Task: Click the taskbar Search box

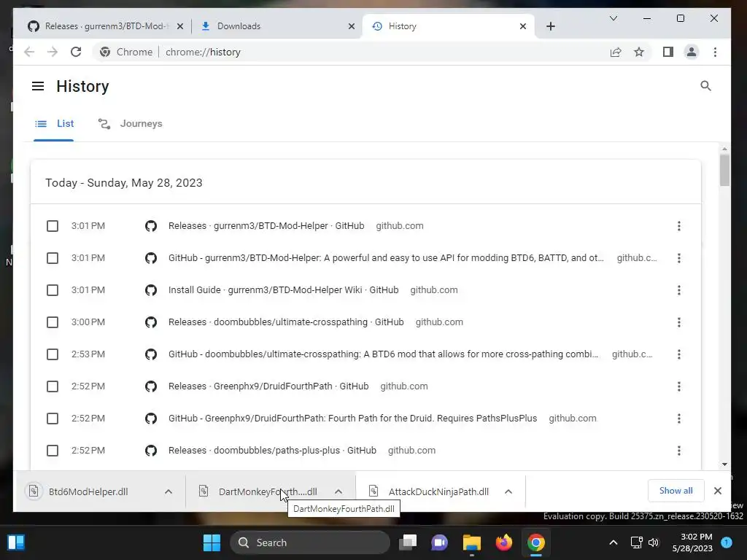Action: (x=309, y=542)
